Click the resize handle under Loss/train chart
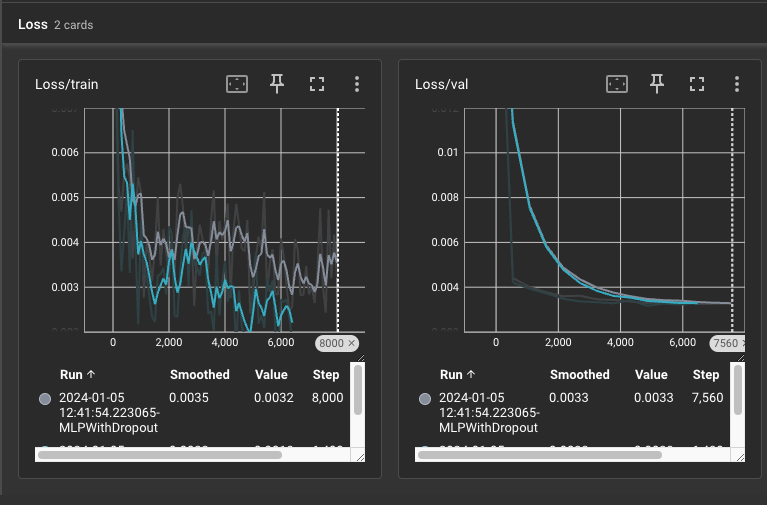The image size is (767, 505). tap(361, 358)
